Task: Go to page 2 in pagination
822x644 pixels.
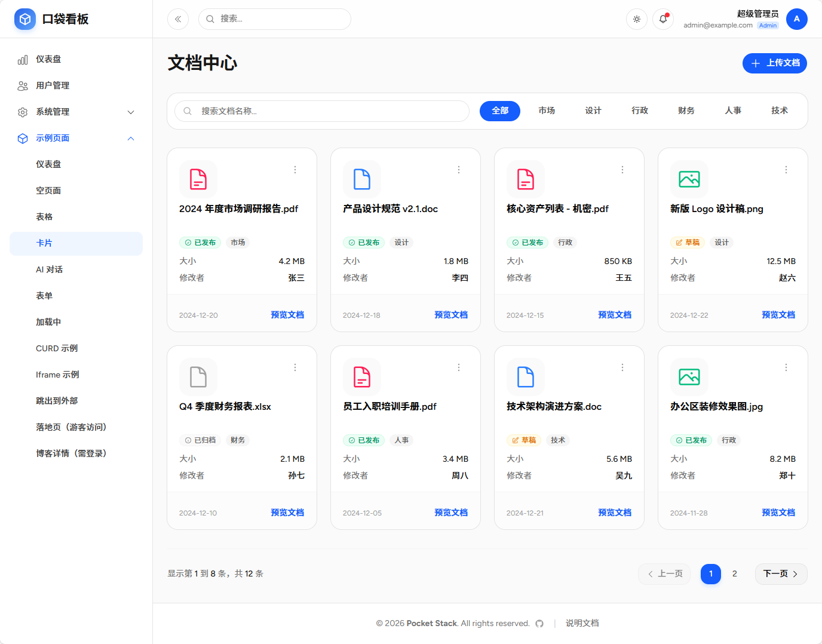Action: coord(734,574)
